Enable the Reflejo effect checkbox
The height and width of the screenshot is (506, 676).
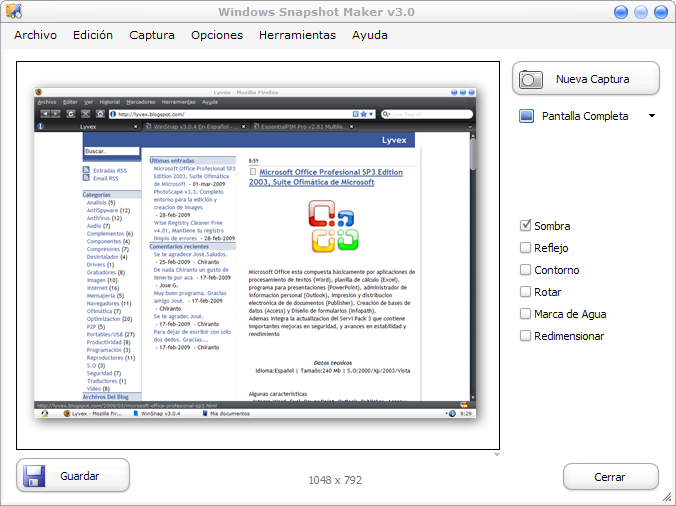point(526,248)
